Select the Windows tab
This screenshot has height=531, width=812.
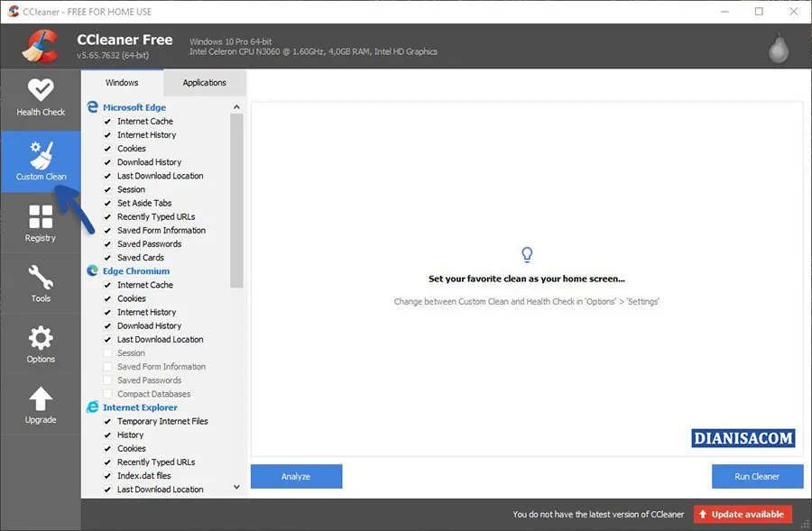[x=122, y=82]
